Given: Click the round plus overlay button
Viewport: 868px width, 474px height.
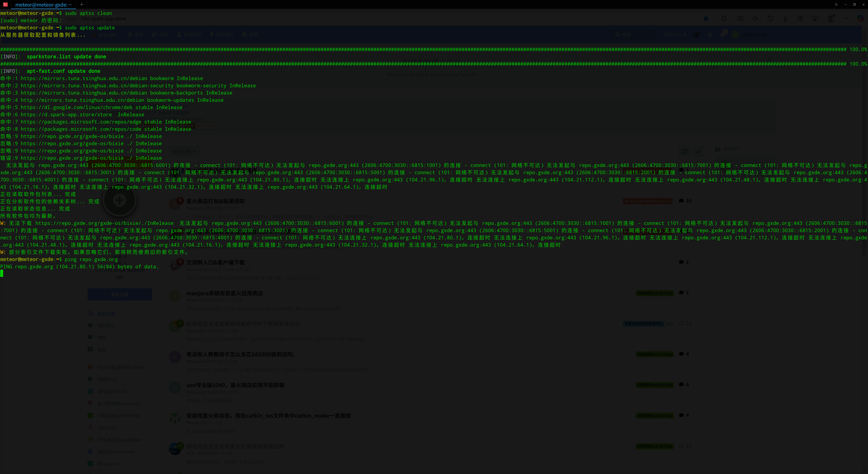Looking at the screenshot, I should pyautogui.click(x=119, y=200).
